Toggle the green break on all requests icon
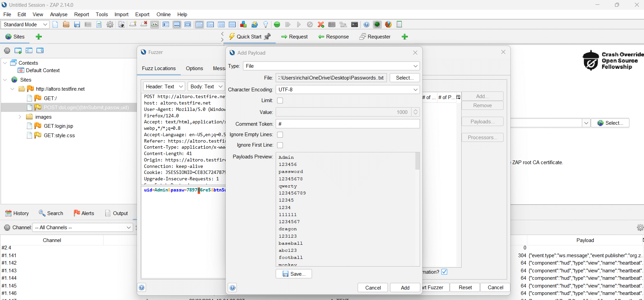Image resolution: width=644 pixels, height=300 pixels. 277,24
